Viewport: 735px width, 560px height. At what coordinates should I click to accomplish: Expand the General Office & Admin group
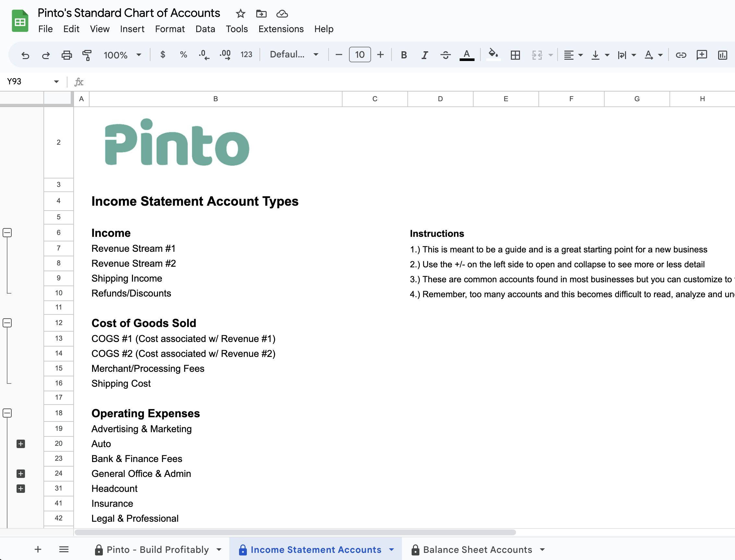(x=21, y=474)
